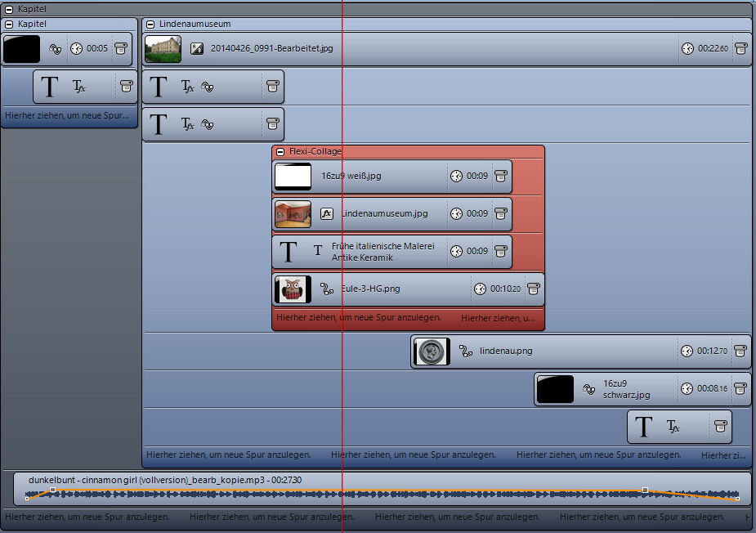Open storage menu icon of lindenau.png clip

pyautogui.click(x=740, y=352)
